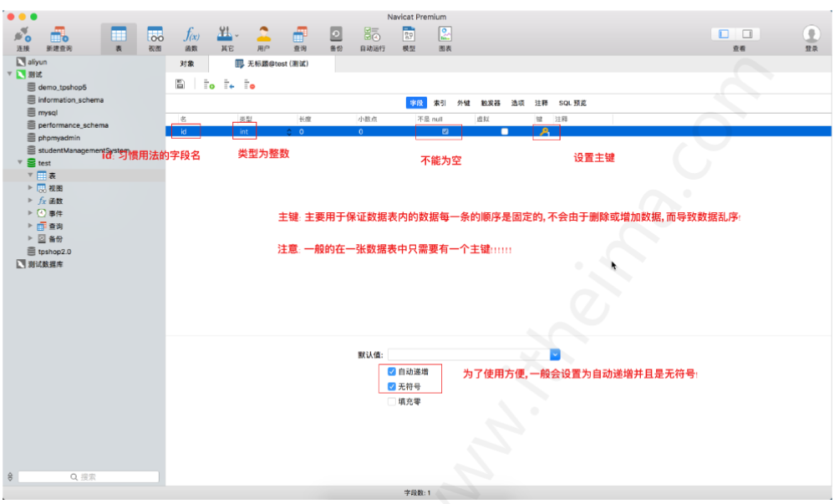This screenshot has width=839, height=504.
Task: Switch to the 注释 tab
Action: click(x=541, y=103)
